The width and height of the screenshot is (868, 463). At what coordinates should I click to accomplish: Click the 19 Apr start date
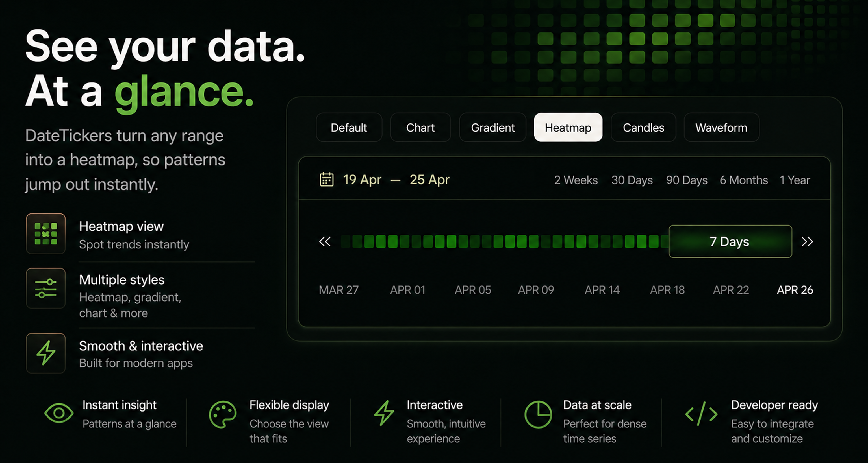tap(362, 180)
